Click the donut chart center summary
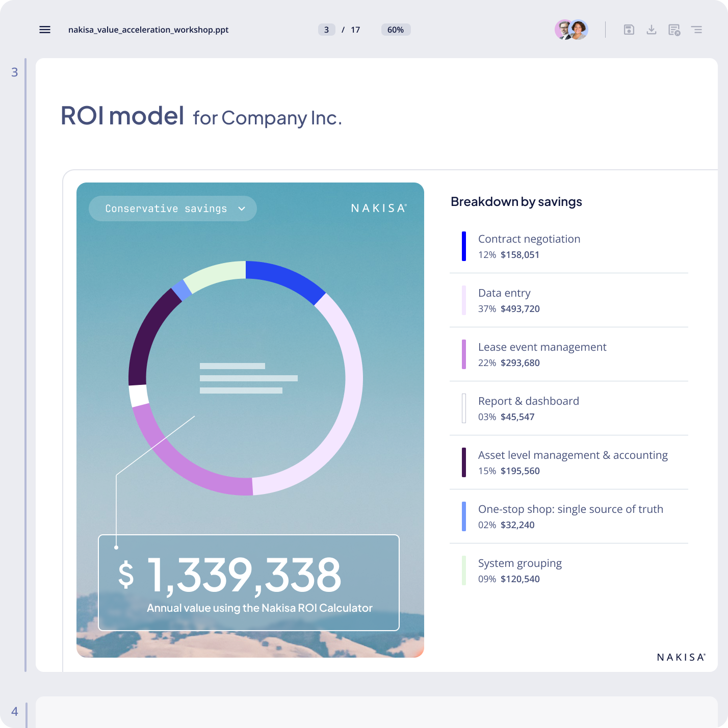Screen dimensions: 728x728 pos(248,377)
